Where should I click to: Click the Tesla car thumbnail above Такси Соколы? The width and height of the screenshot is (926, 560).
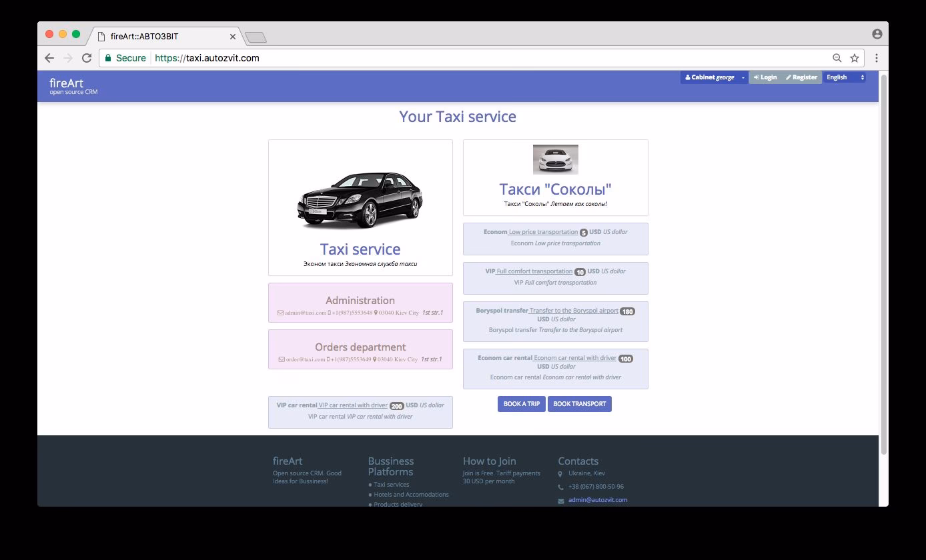point(556,159)
